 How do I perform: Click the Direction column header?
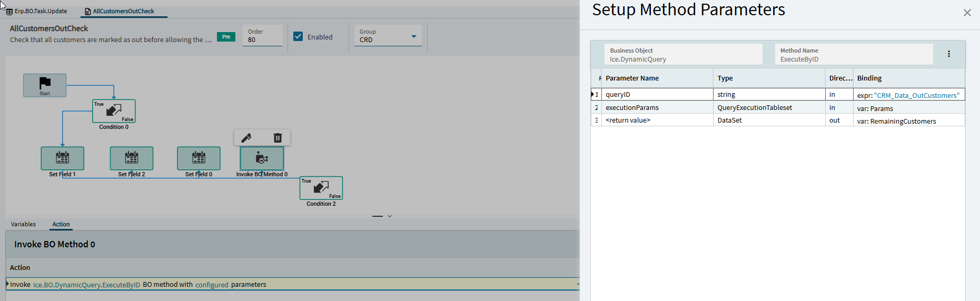click(839, 78)
